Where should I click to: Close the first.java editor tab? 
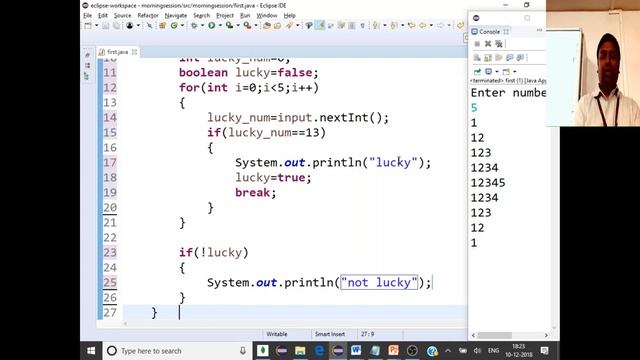tap(134, 52)
